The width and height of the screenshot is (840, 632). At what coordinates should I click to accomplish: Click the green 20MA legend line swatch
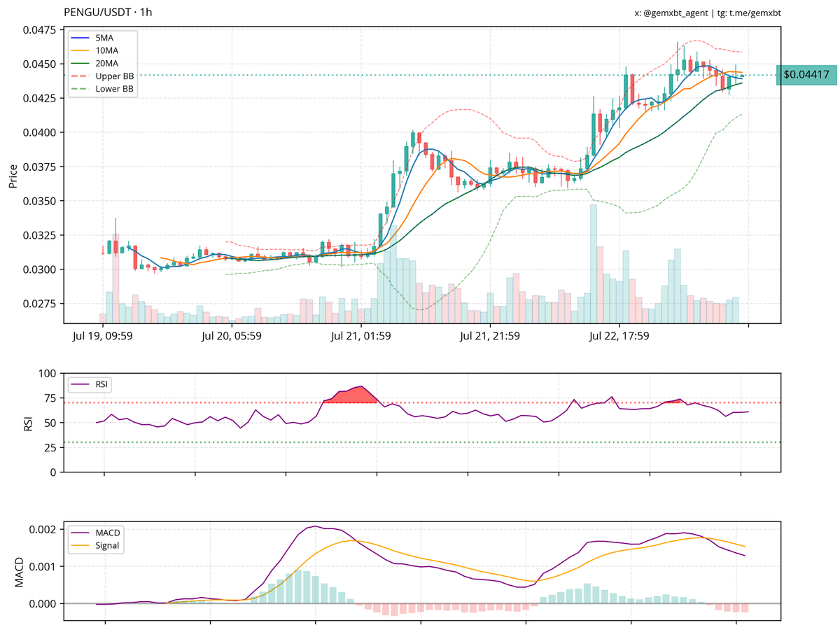pos(81,63)
